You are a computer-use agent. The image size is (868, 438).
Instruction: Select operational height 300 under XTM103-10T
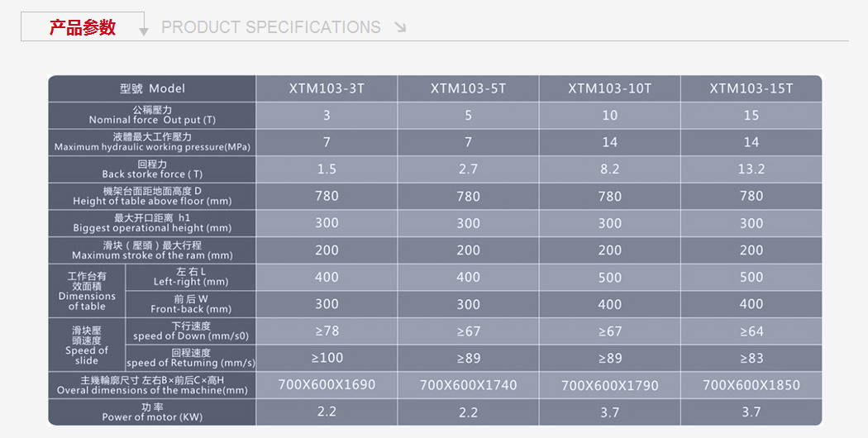pyautogui.click(x=609, y=223)
